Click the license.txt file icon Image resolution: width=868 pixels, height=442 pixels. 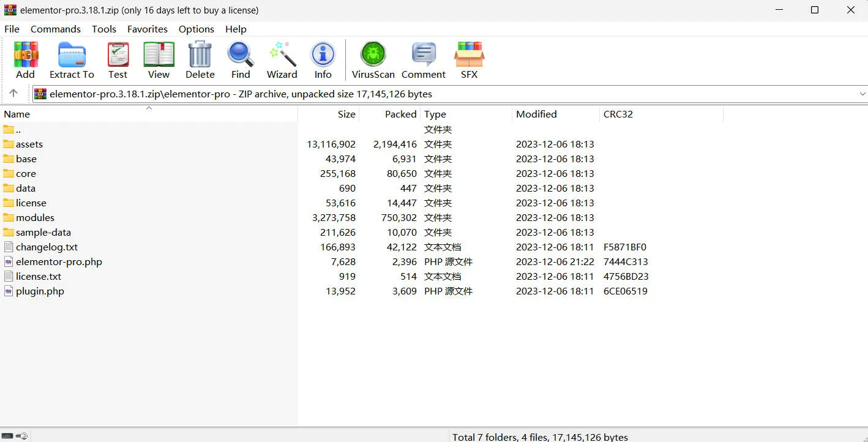coord(9,277)
